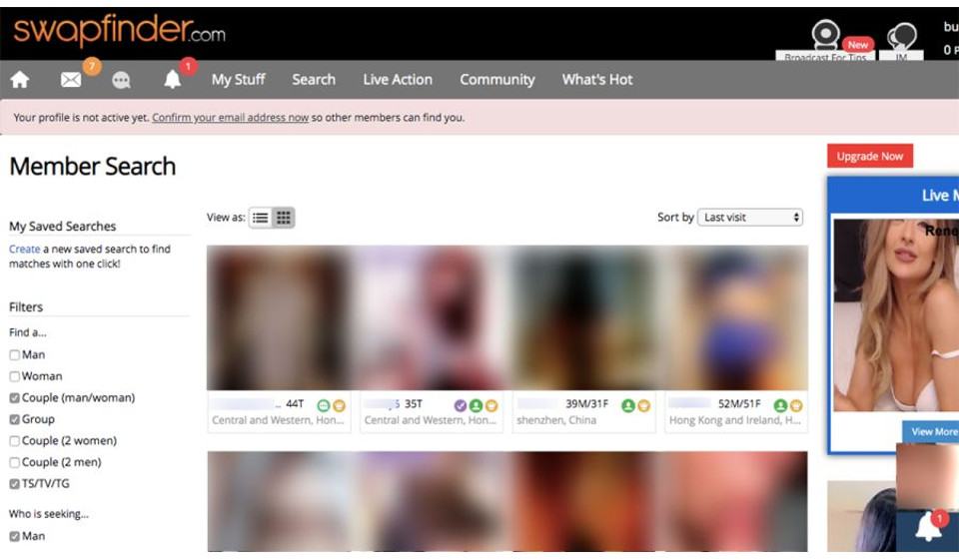The width and height of the screenshot is (959, 560).
Task: Click the Broadcast For Tips webcam icon
Action: pyautogui.click(x=825, y=37)
